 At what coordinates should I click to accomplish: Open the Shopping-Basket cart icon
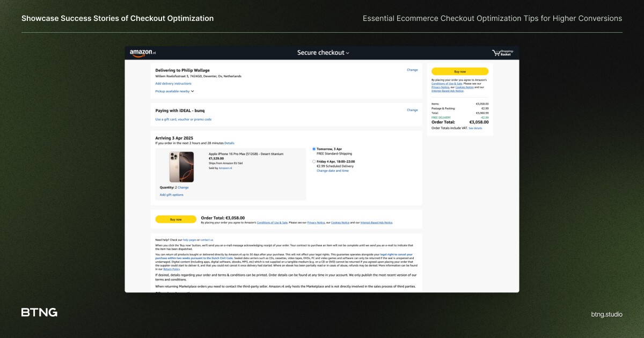[x=503, y=53]
